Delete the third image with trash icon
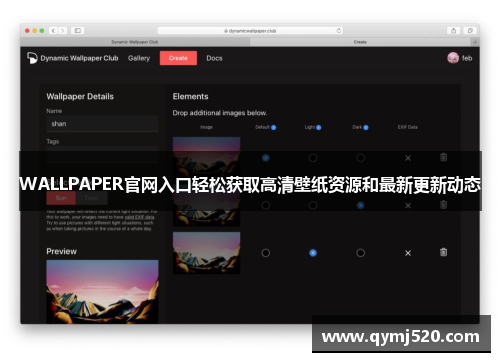The width and height of the screenshot is (500, 362). [443, 252]
